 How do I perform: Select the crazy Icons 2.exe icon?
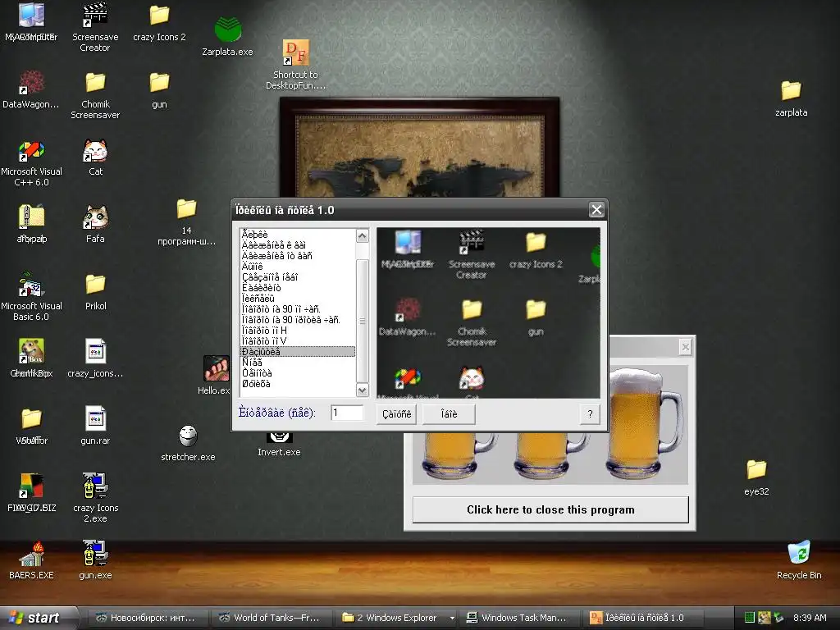(95, 498)
